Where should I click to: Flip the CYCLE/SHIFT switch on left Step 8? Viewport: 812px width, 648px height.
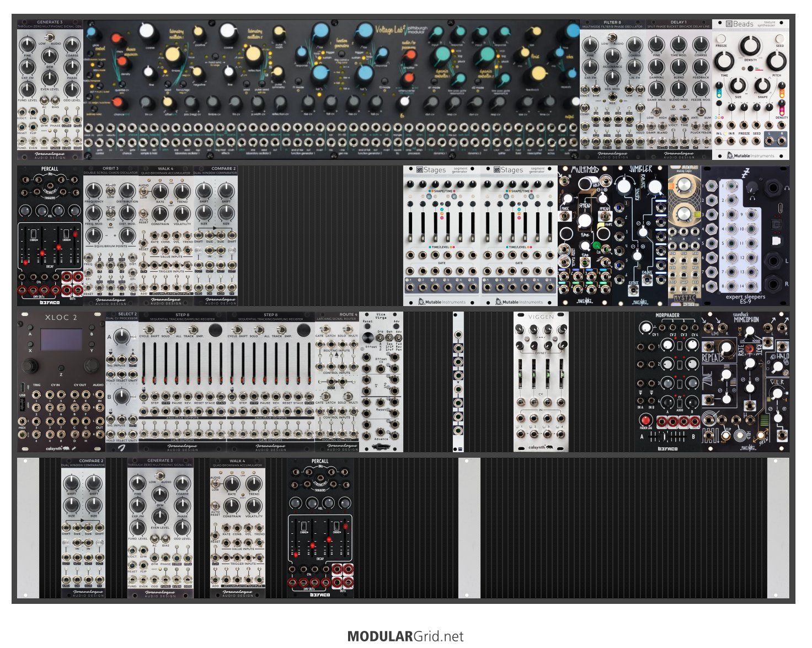click(149, 329)
